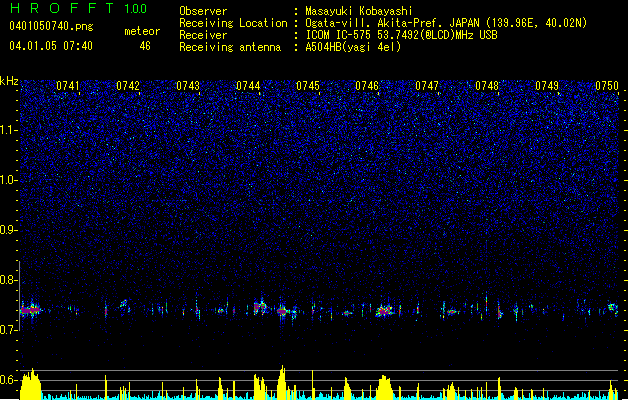Click the observer name Masayuki Kobayashi
The image size is (629, 400).
click(359, 11)
